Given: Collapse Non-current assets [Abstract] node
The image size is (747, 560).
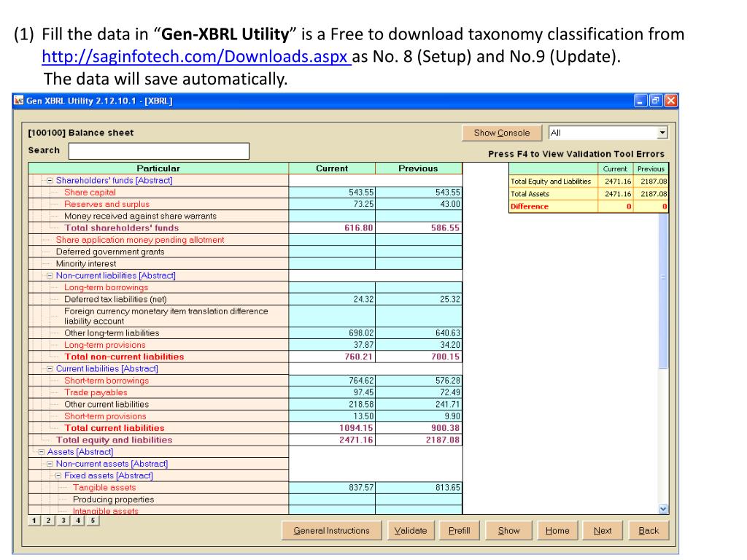Looking at the screenshot, I should click(x=50, y=464).
